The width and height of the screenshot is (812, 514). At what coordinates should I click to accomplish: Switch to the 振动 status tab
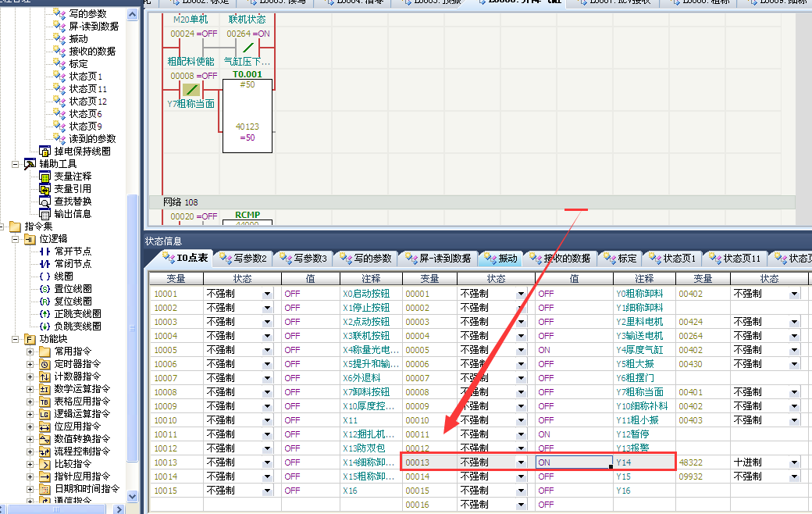pyautogui.click(x=500, y=258)
